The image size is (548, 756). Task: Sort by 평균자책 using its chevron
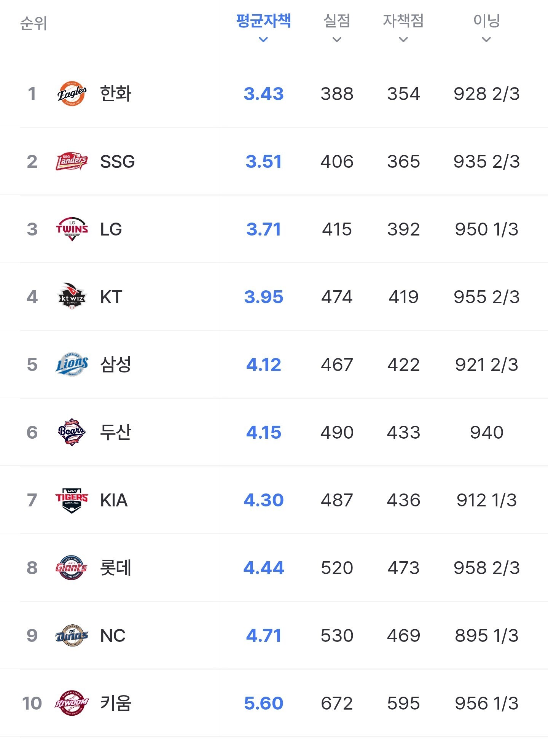[263, 40]
